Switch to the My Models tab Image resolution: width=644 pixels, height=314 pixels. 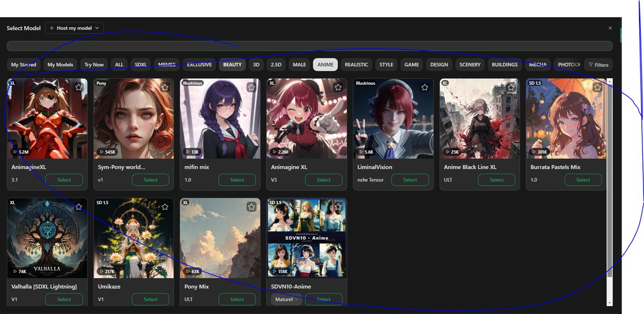(x=60, y=65)
